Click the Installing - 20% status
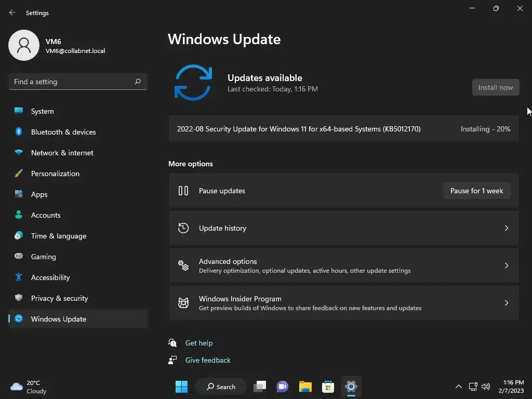Image resolution: width=532 pixels, height=399 pixels. pos(485,129)
